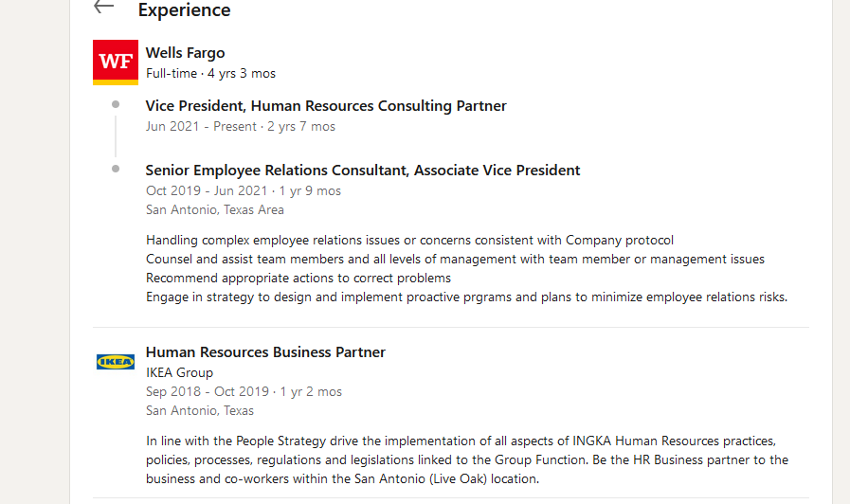850x504 pixels.
Task: Click the Jun 2021 - Present date line
Action: pyautogui.click(x=241, y=126)
